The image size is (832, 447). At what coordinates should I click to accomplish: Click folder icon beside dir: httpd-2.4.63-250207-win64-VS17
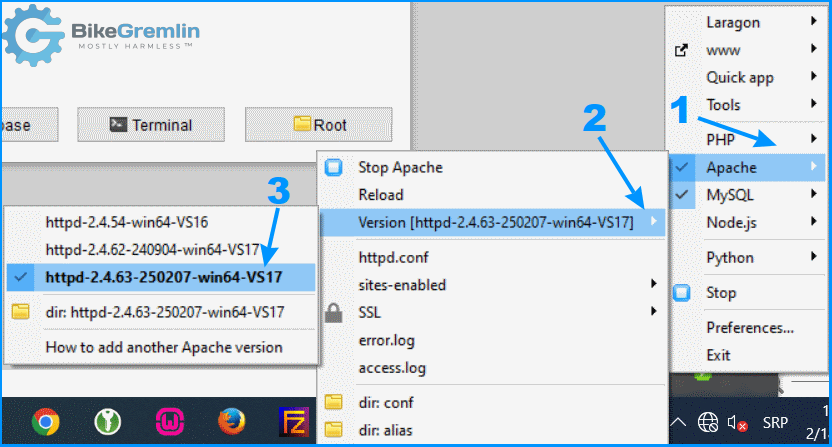click(x=20, y=312)
